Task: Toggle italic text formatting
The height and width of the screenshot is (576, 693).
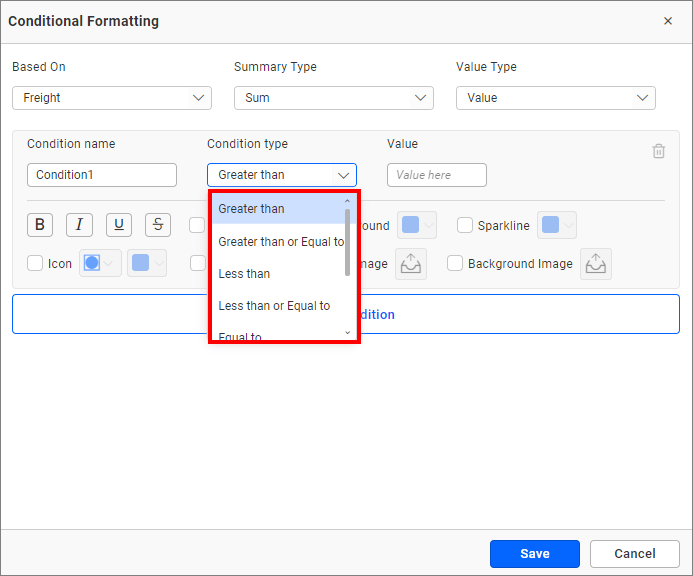Action: pos(79,225)
